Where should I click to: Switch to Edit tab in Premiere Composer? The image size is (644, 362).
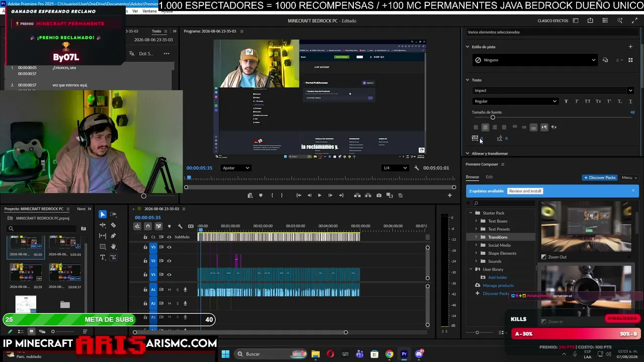(x=489, y=177)
